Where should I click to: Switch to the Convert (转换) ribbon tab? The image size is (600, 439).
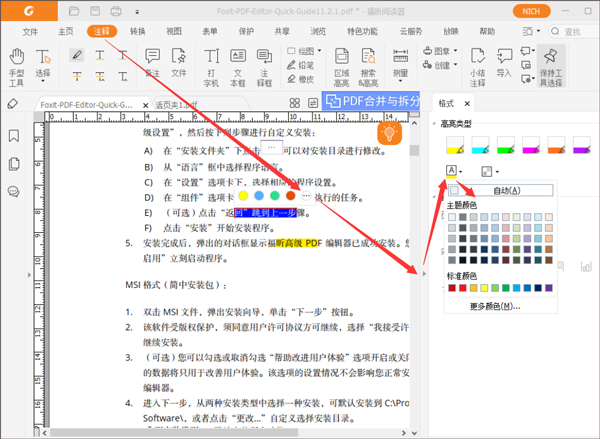tap(136, 32)
